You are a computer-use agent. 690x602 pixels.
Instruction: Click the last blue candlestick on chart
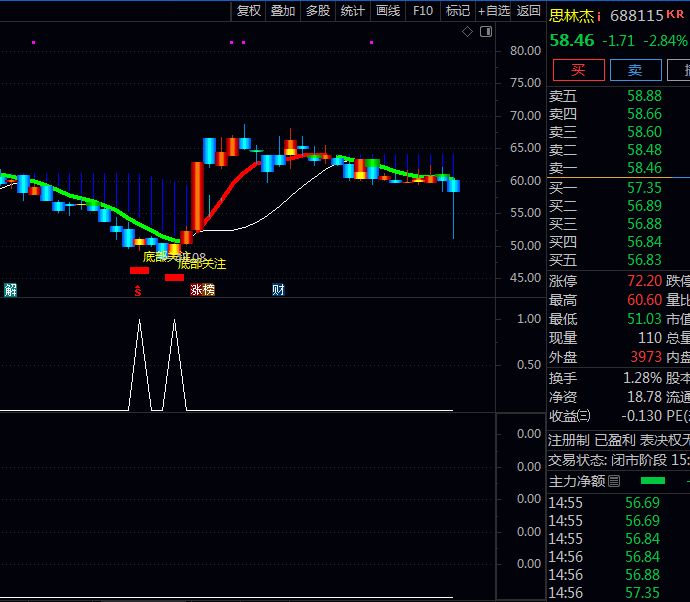point(453,186)
